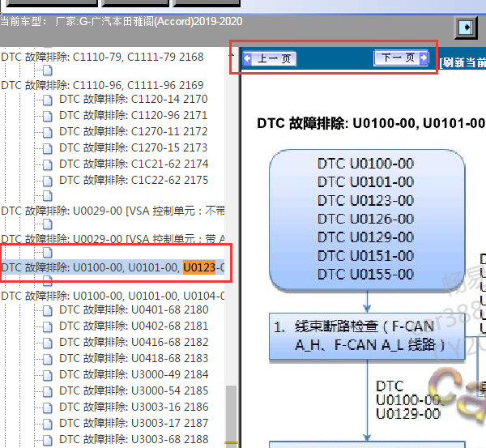Open U0029-00 VSA 控制单元：带 A entry
The width and height of the screenshot is (486, 448).
click(113, 239)
